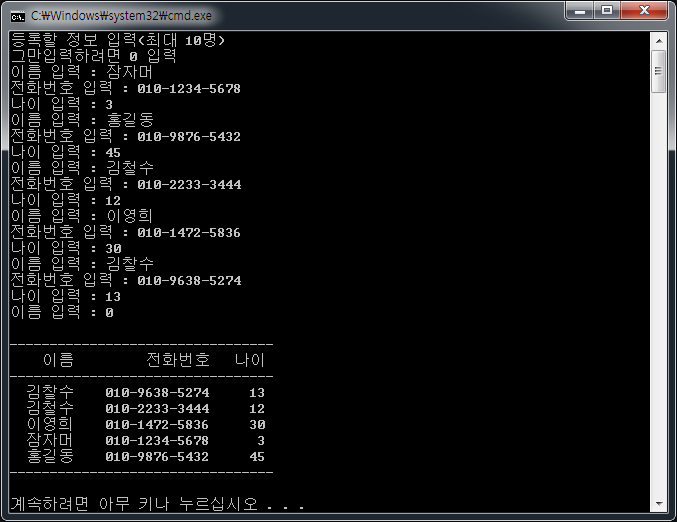Minimize the cmd.exe window
Image resolution: width=677 pixels, height=522 pixels.
tap(580, 11)
